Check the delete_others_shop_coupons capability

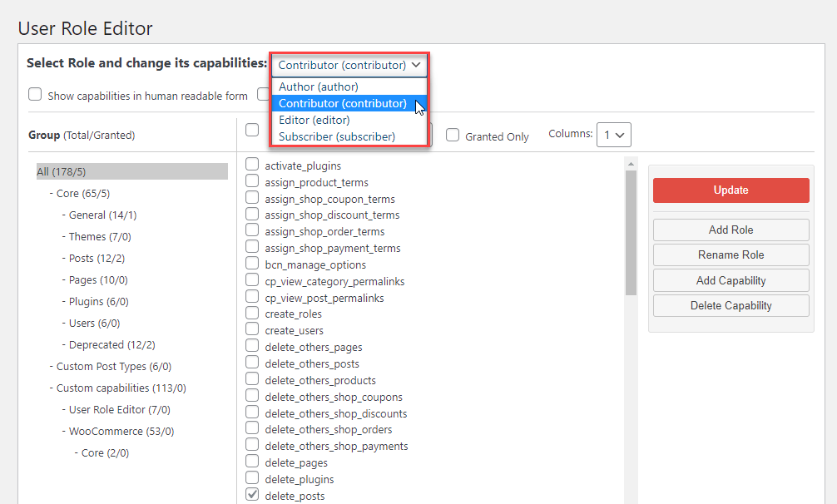click(252, 395)
